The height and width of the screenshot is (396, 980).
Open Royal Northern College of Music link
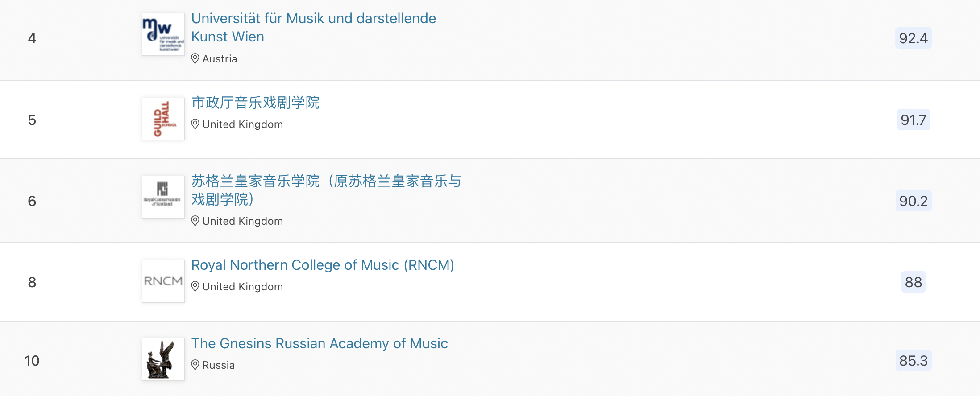coord(323,265)
